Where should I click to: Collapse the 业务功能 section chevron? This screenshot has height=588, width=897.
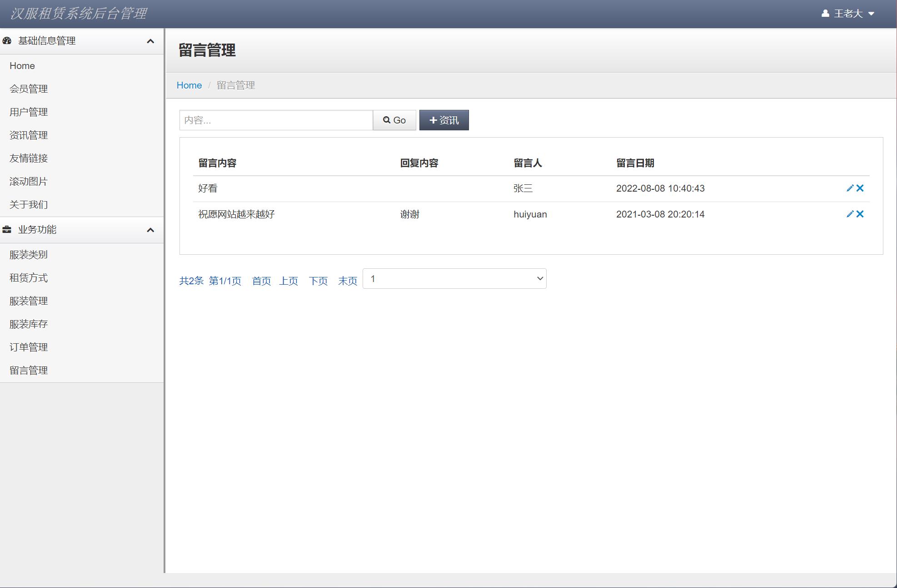(150, 230)
